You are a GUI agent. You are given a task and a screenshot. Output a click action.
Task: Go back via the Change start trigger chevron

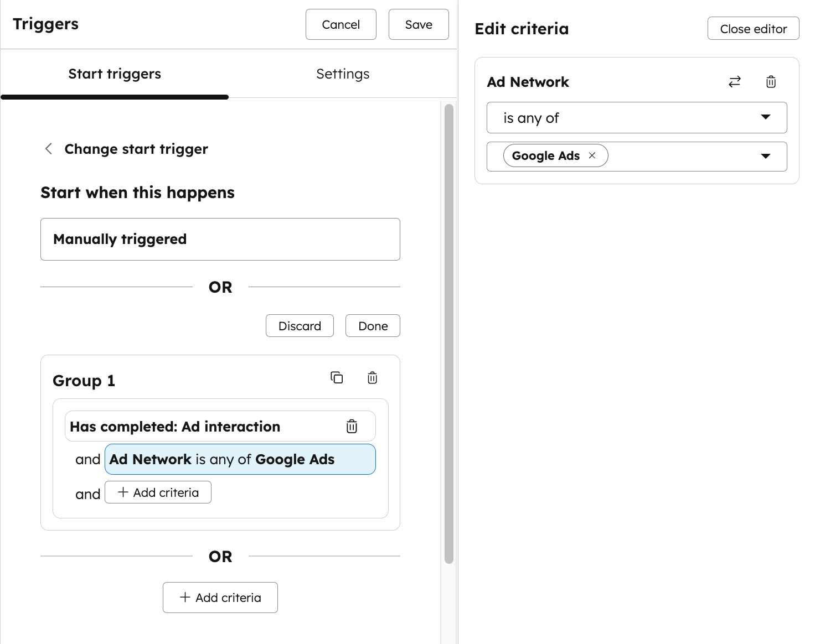[x=48, y=148]
